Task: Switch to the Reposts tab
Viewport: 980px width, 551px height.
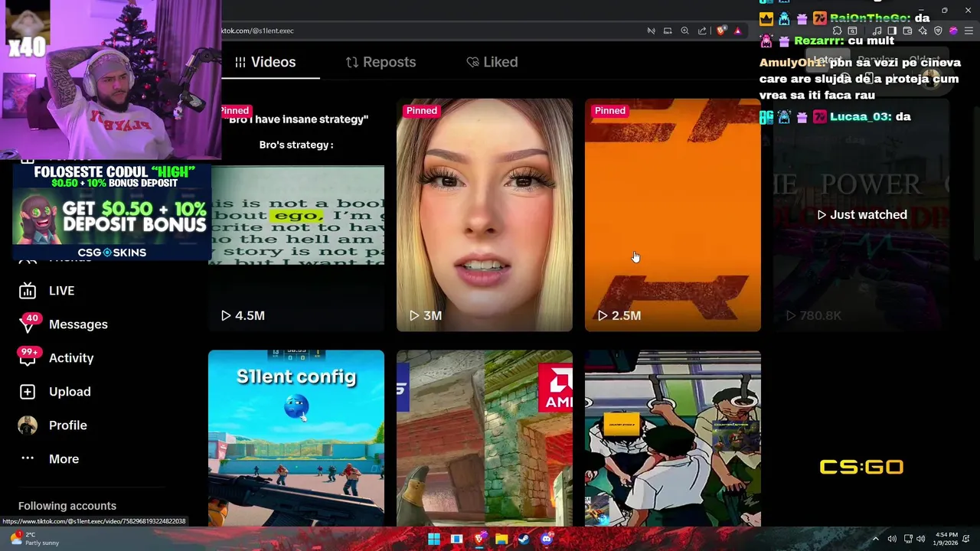Action: pyautogui.click(x=381, y=62)
